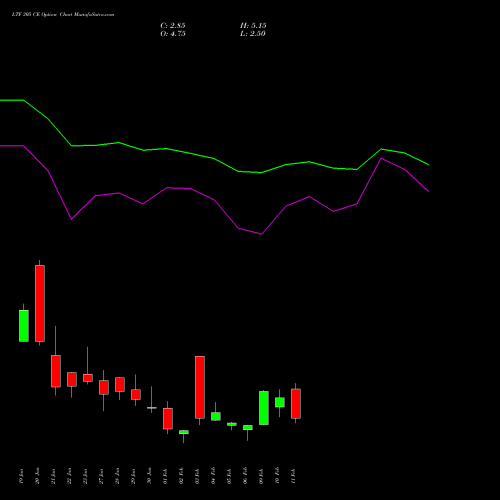500x500 pixels.
Task: Click the close value C: 2.85
Action: coord(173,26)
